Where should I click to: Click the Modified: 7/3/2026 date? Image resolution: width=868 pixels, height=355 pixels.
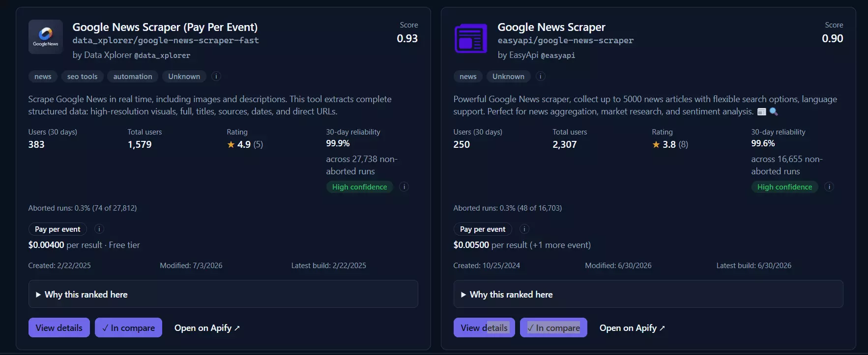pos(191,266)
